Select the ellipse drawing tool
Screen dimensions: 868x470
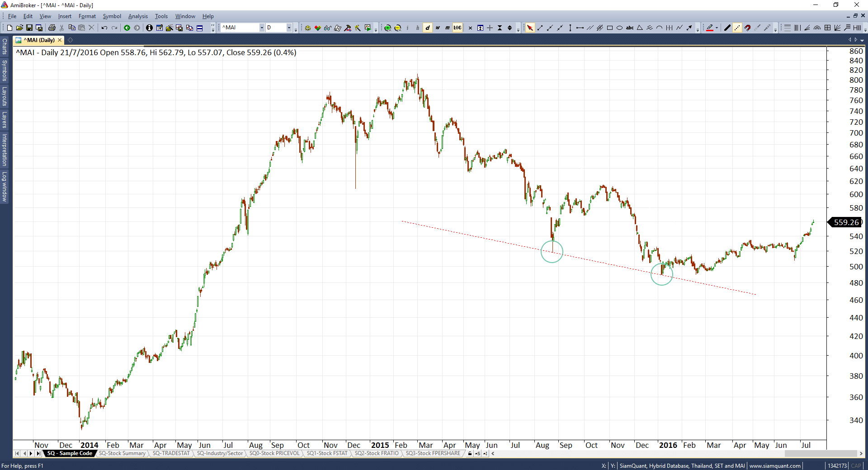[x=620, y=28]
